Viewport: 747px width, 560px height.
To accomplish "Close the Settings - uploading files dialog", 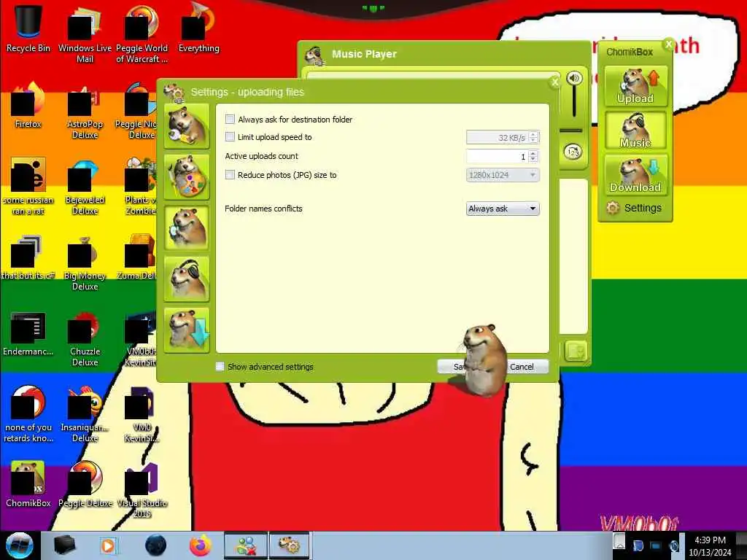I will [x=554, y=82].
